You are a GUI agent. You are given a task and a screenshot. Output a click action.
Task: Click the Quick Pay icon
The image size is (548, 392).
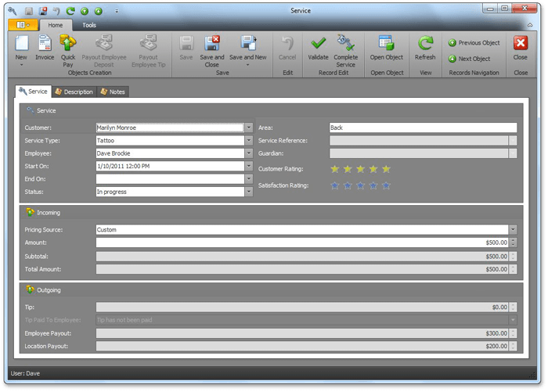tap(68, 44)
